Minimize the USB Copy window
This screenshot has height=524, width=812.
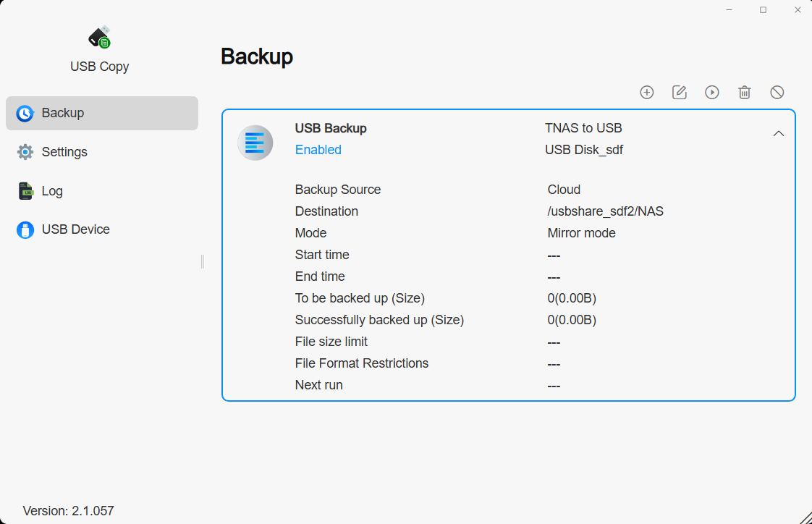tap(729, 10)
